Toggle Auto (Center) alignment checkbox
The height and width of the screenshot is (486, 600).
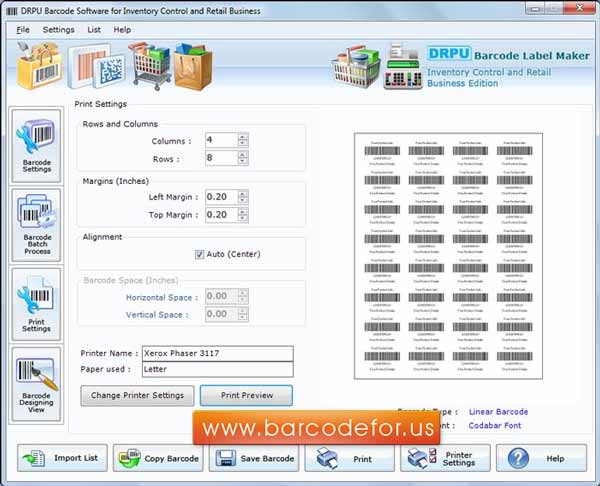click(199, 254)
